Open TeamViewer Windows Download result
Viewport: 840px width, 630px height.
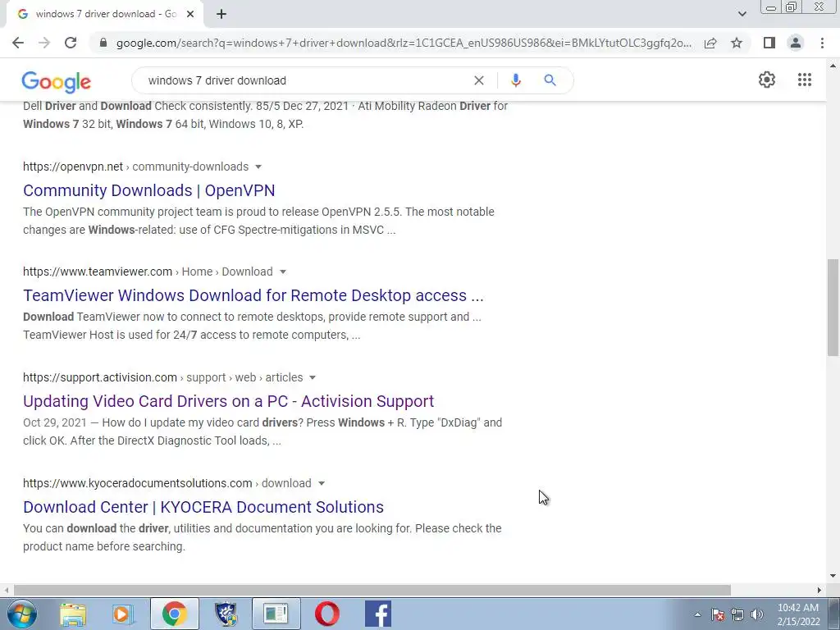(253, 295)
